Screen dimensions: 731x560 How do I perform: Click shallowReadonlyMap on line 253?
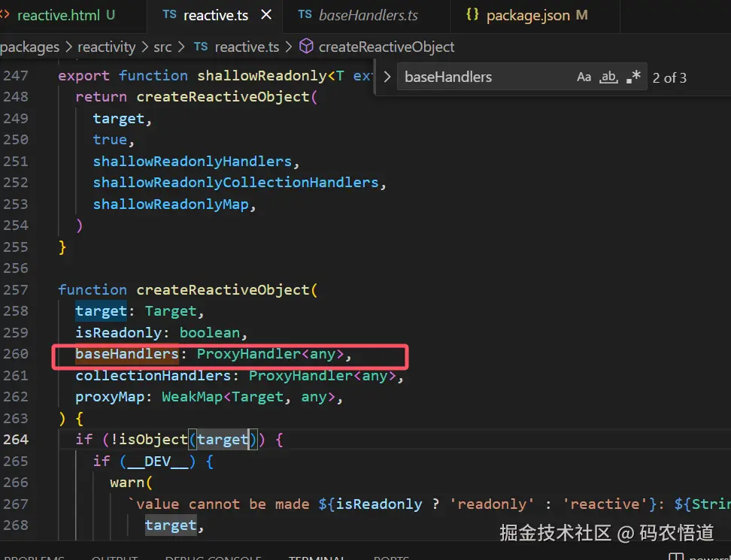[x=171, y=204]
